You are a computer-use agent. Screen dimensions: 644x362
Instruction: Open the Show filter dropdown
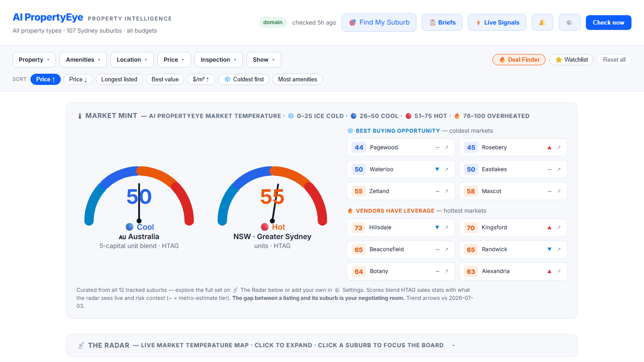pos(264,59)
